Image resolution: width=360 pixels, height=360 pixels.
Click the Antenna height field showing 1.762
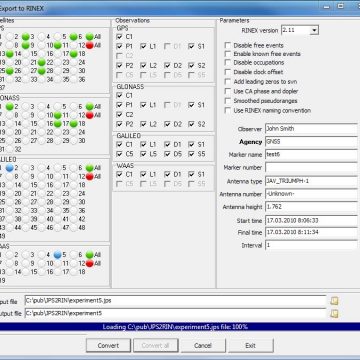pyautogui.click(x=311, y=207)
